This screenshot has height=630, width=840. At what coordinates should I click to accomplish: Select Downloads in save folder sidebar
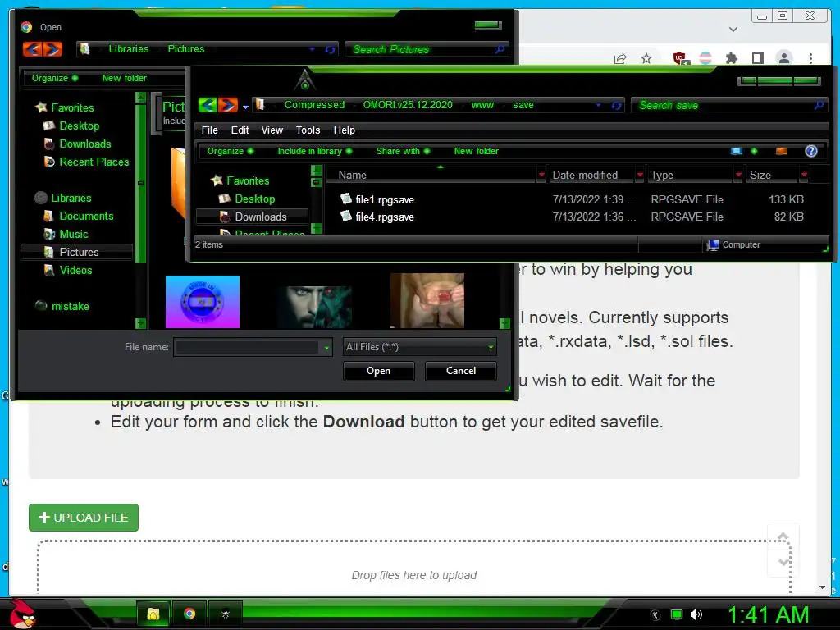(253, 217)
